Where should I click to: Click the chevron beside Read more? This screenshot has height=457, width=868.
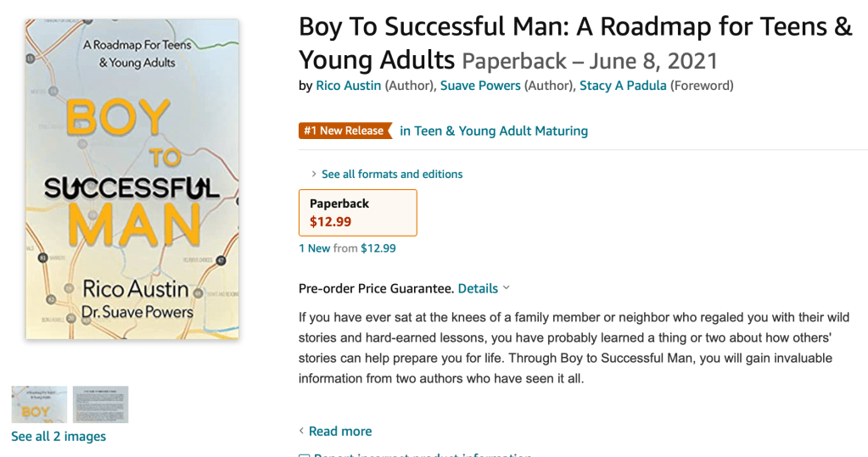(302, 432)
